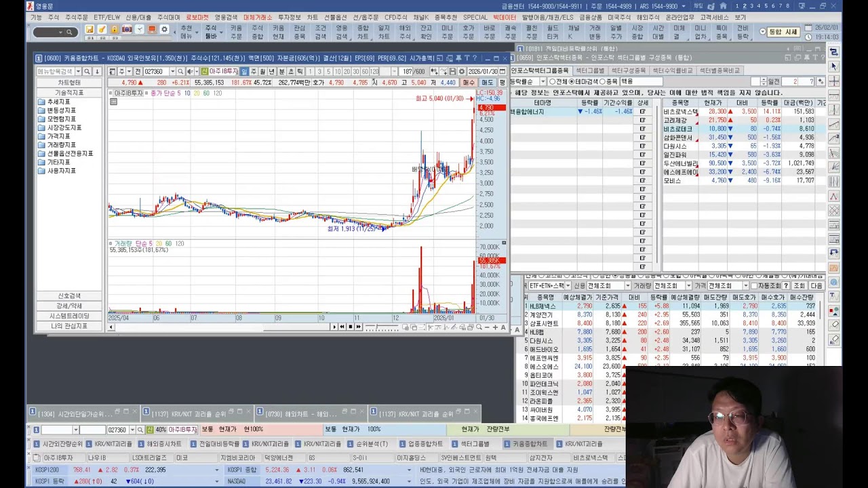Toggle the 일 daily period button
This screenshot has height=488, width=868.
coord(245,71)
